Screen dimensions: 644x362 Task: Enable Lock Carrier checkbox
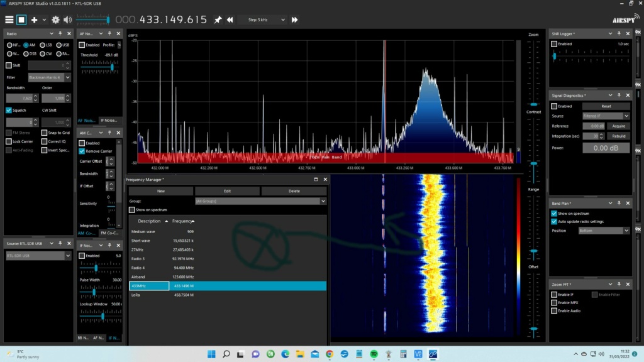pos(9,141)
